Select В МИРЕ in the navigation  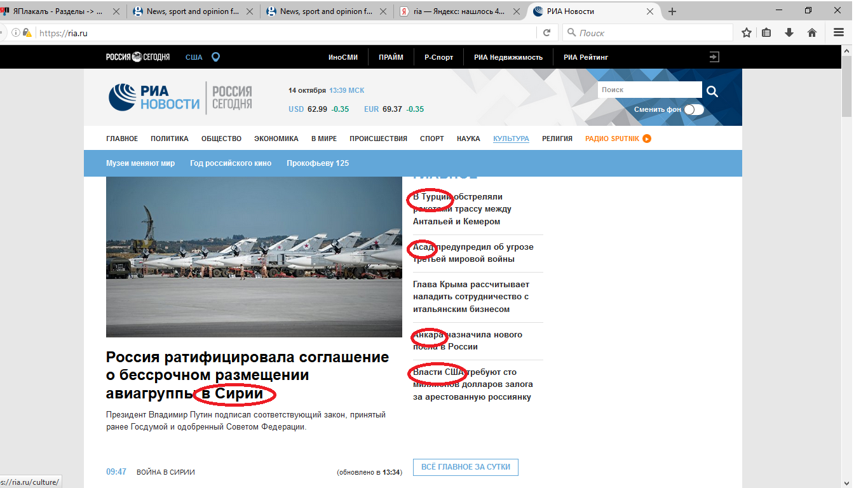(324, 139)
